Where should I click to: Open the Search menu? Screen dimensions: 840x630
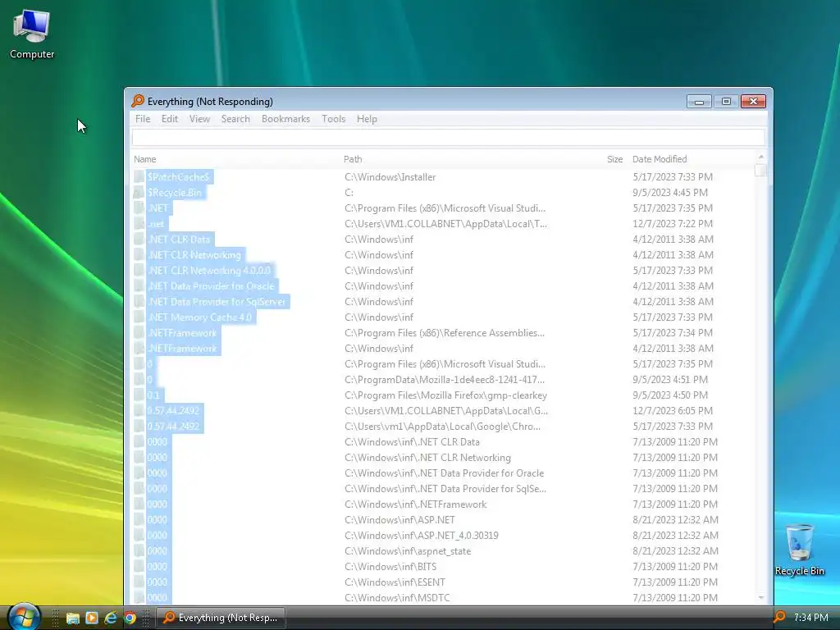coord(235,119)
